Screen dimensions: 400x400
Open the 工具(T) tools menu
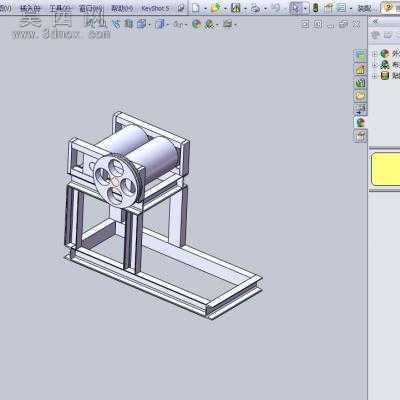pyautogui.click(x=60, y=8)
